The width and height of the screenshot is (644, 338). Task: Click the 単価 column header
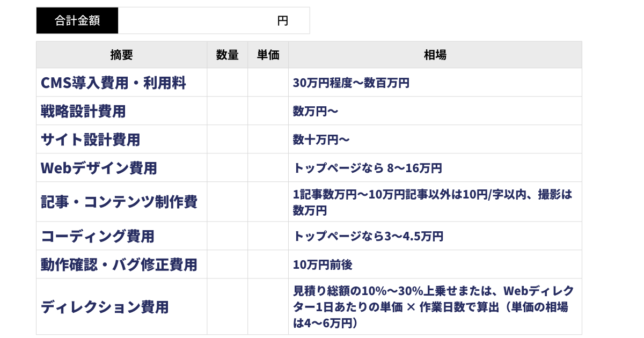268,55
